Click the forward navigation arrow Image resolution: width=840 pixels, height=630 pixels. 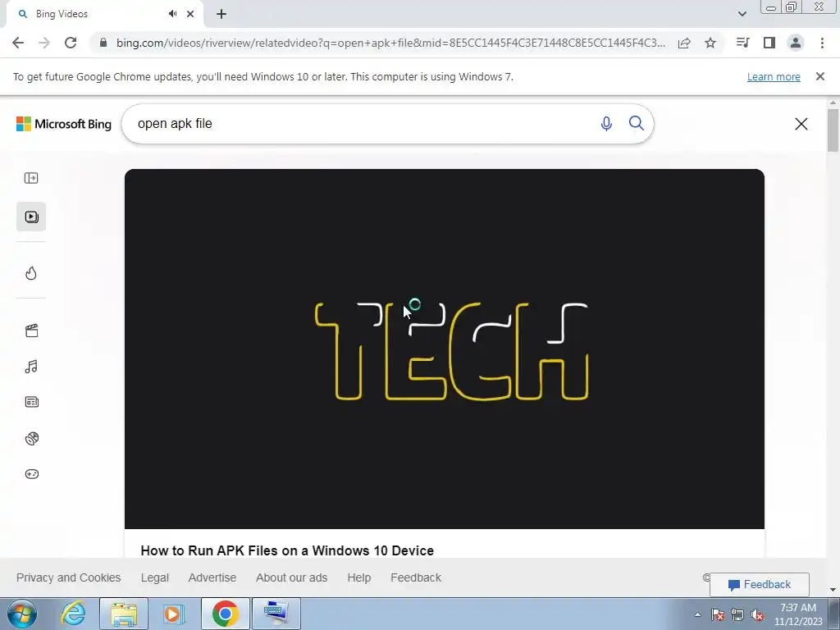[44, 43]
